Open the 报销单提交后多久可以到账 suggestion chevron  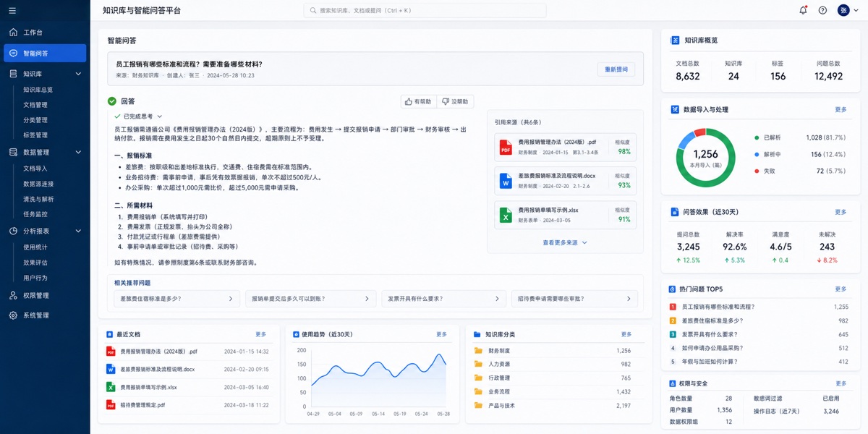tap(365, 299)
